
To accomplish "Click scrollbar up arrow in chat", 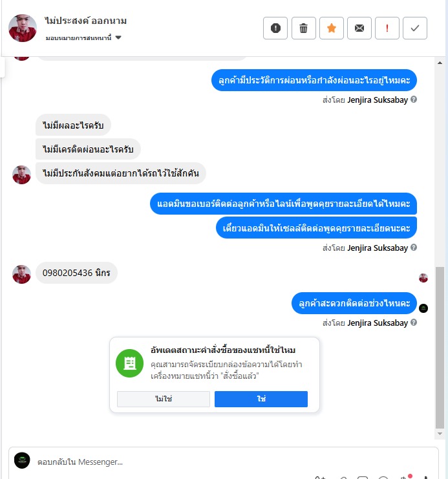I will coord(440,63).
